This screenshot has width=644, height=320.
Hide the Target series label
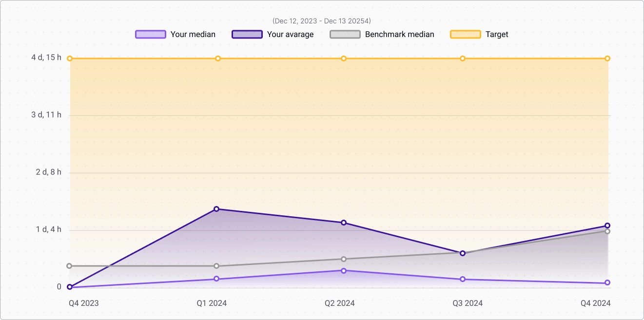pyautogui.click(x=497, y=34)
